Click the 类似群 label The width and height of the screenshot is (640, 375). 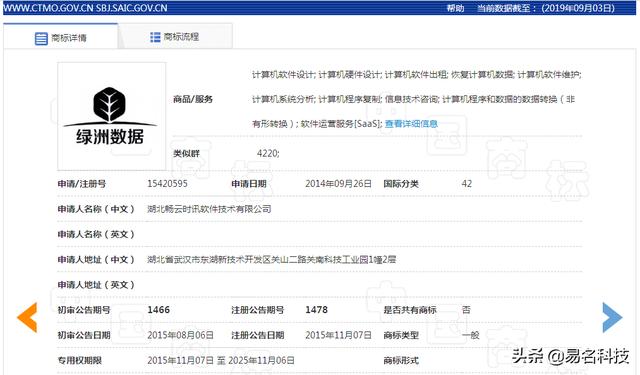(x=186, y=153)
